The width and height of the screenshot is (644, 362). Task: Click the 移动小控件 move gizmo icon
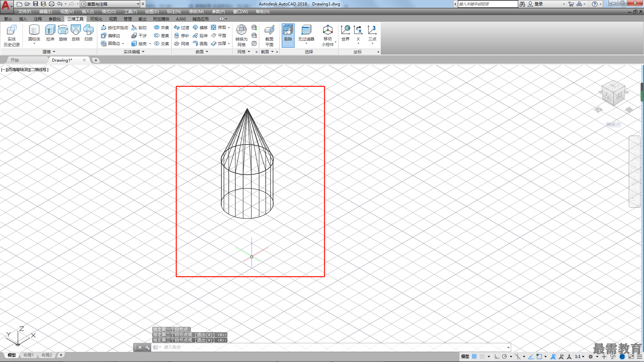point(328,35)
